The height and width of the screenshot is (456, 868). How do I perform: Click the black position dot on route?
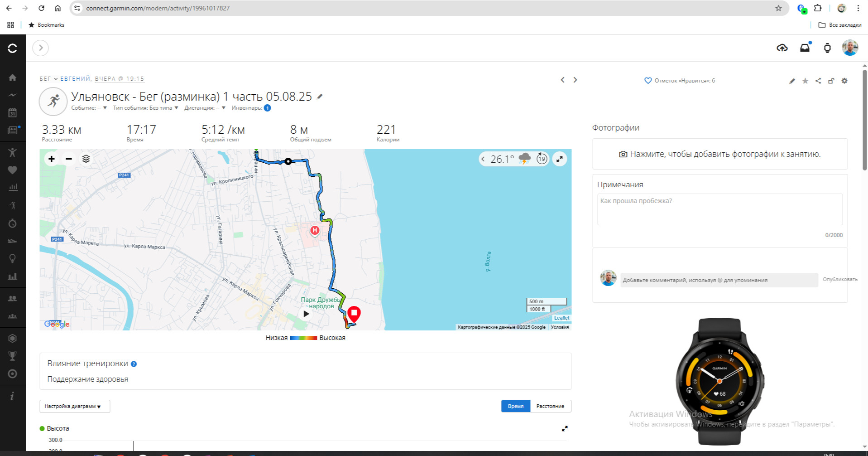(288, 161)
